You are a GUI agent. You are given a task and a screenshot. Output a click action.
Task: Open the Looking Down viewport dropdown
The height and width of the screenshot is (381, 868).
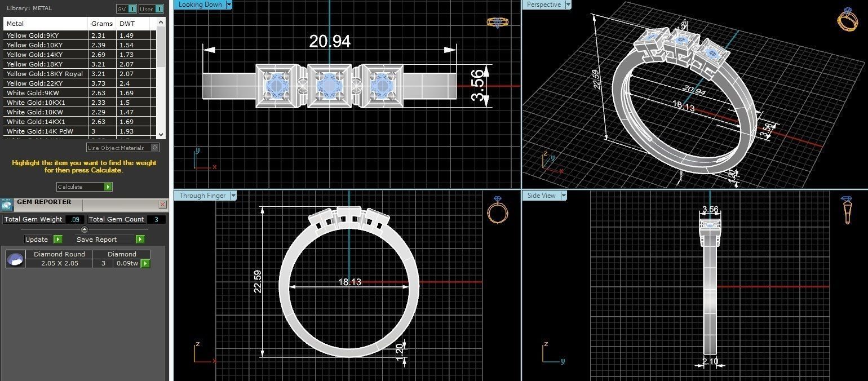229,5
